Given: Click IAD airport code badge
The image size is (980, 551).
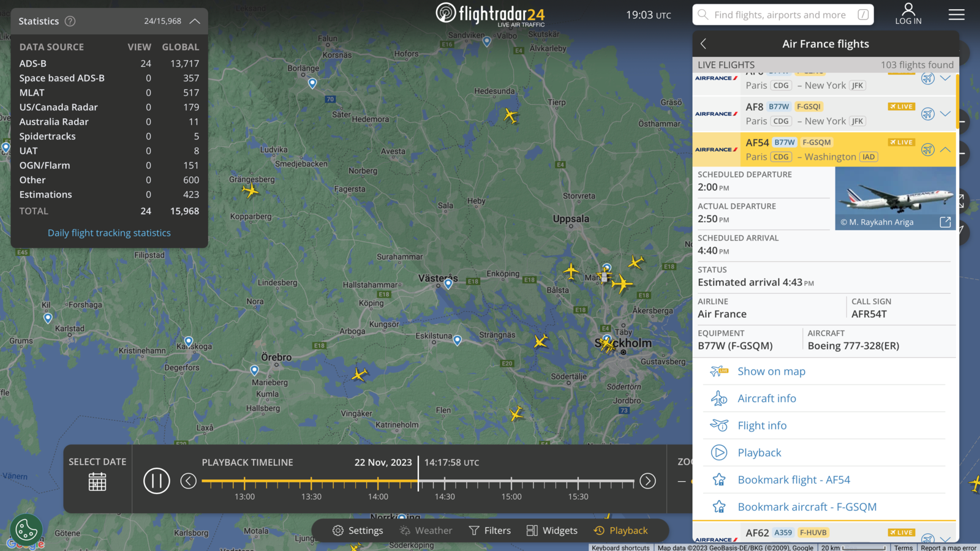Looking at the screenshot, I should point(869,157).
